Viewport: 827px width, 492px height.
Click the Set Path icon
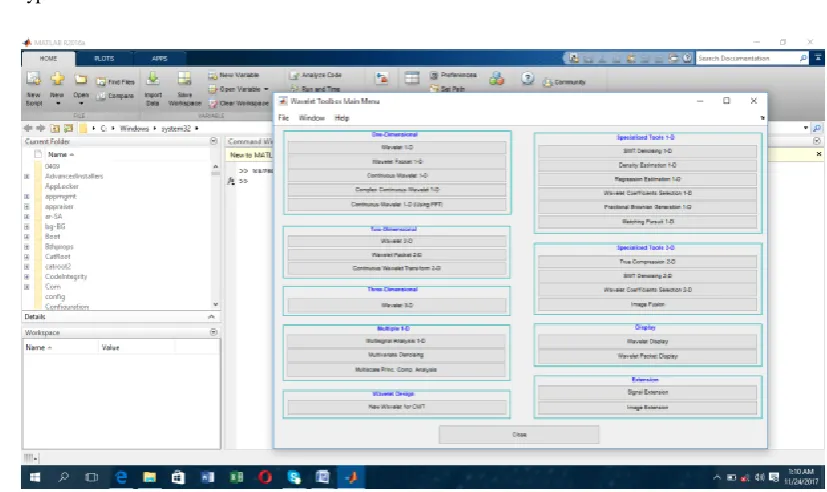coord(434,89)
